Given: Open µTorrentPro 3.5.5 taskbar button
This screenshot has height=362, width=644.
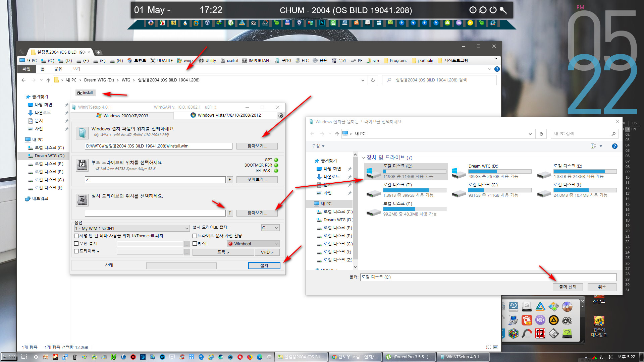Looking at the screenshot, I should pos(409,357).
